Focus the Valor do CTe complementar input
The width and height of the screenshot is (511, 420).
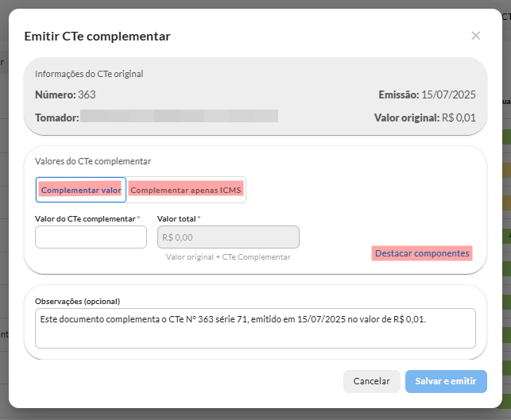(91, 237)
